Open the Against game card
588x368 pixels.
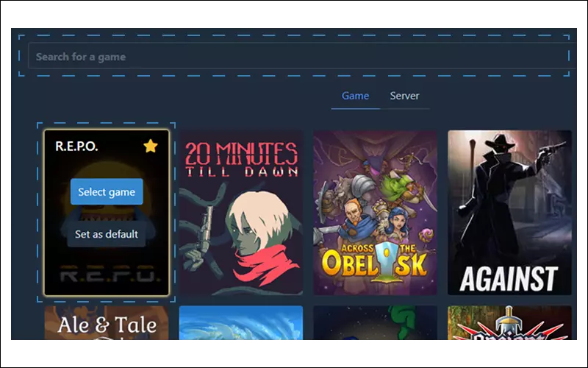tap(509, 213)
